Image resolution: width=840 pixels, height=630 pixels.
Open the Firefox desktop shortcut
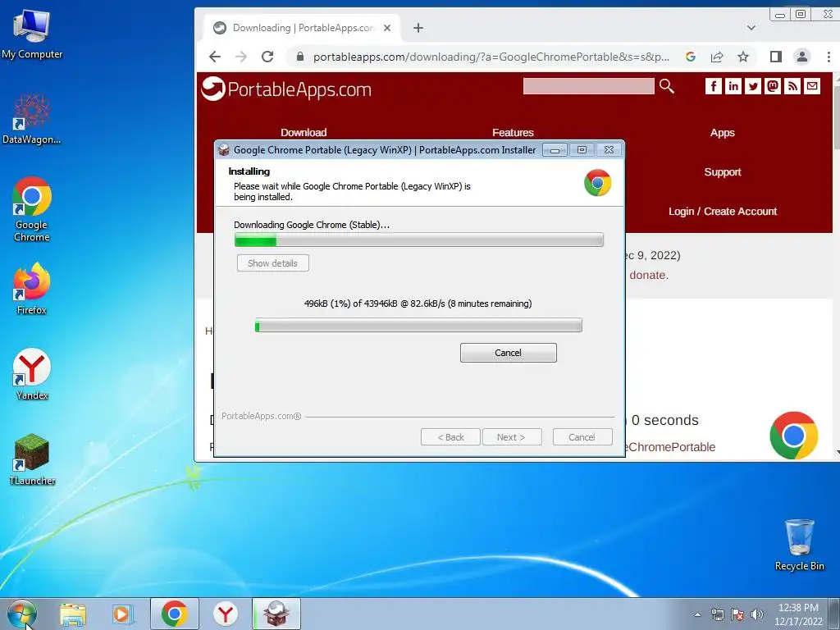tap(32, 288)
